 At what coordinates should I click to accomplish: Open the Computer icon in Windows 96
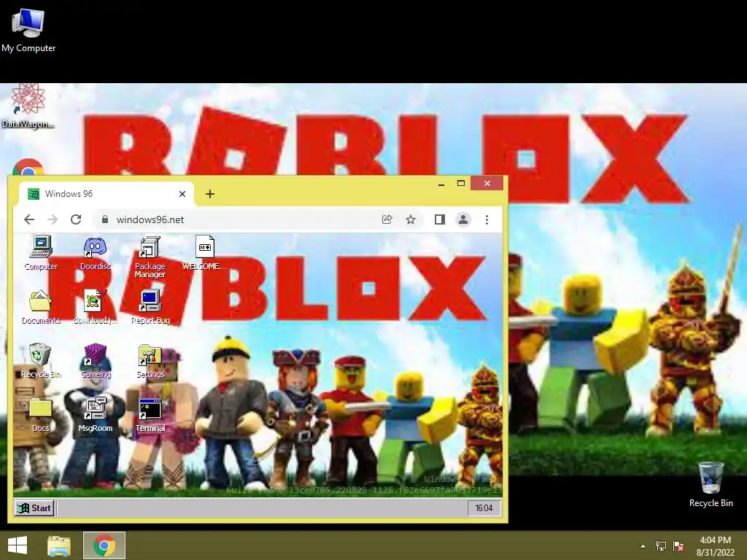click(41, 252)
